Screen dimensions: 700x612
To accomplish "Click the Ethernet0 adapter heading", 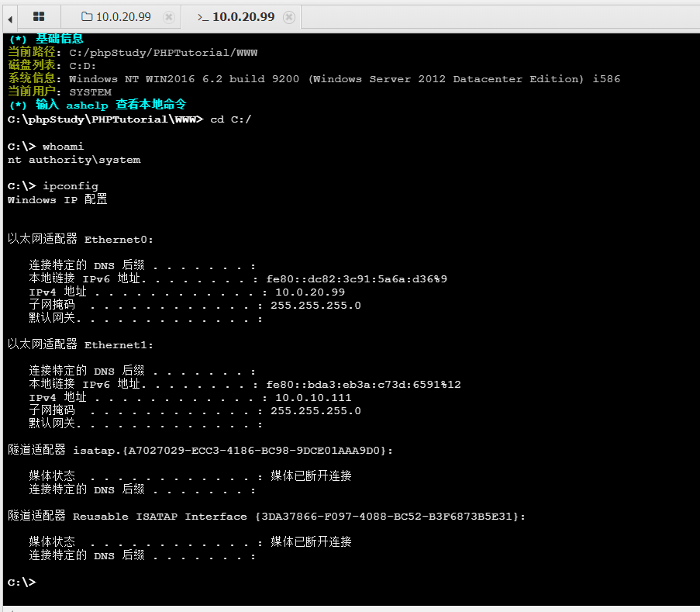I will [81, 239].
